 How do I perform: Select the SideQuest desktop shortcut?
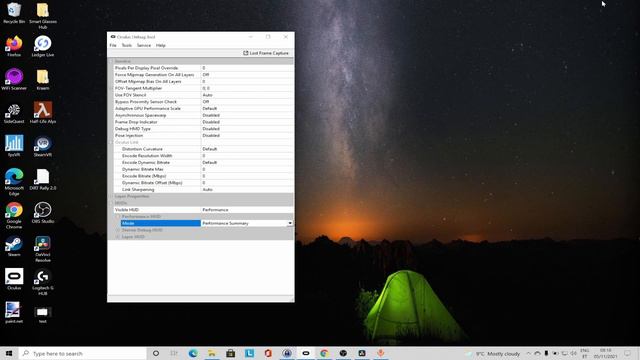coord(14,113)
